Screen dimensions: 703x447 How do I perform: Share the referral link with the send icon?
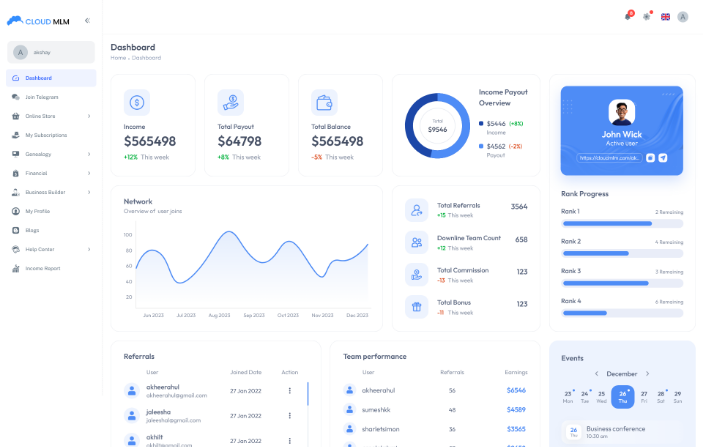point(663,158)
